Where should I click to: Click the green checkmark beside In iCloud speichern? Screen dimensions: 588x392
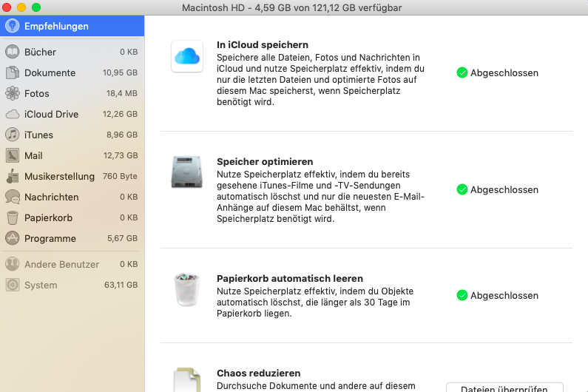(x=462, y=73)
